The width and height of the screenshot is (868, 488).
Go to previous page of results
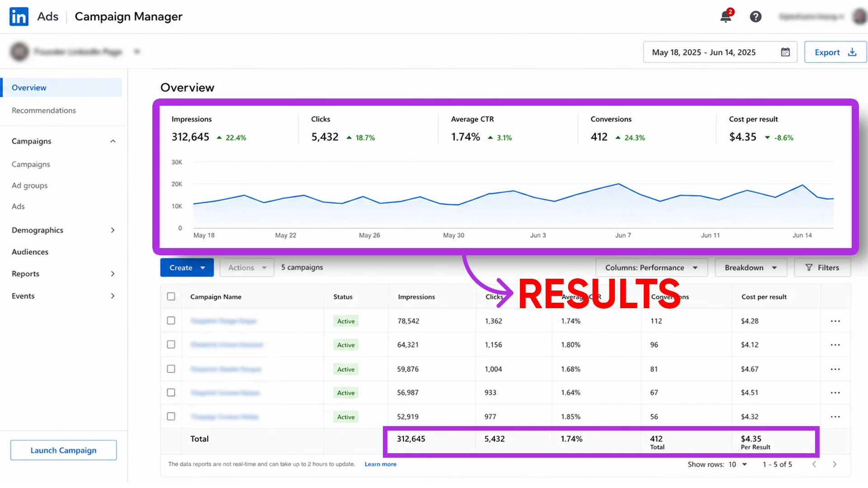[814, 465]
